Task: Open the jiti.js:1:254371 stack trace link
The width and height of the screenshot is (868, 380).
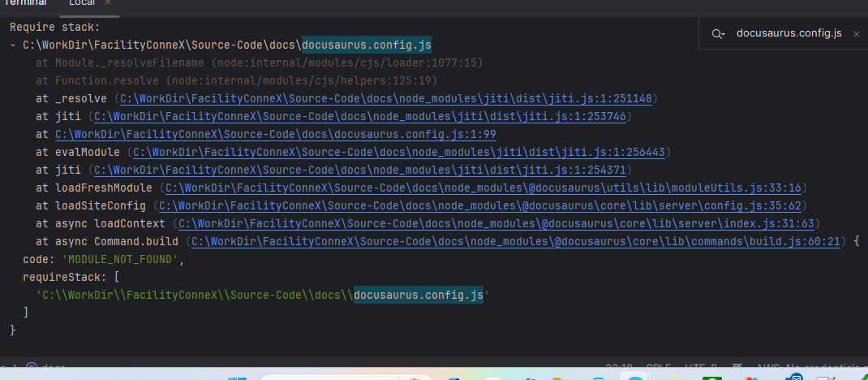Action: pyautogui.click(x=360, y=170)
